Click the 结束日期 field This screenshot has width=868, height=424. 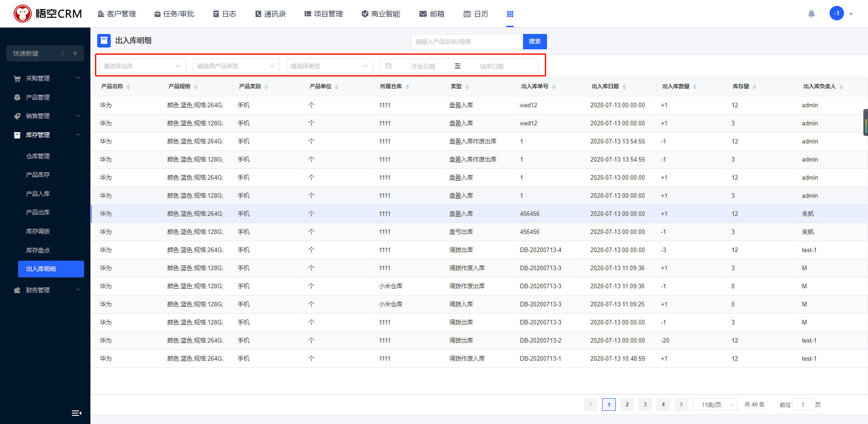click(492, 67)
